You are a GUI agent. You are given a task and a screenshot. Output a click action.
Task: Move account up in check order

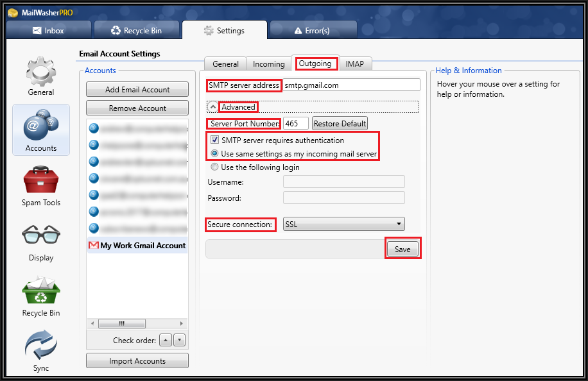tap(166, 340)
